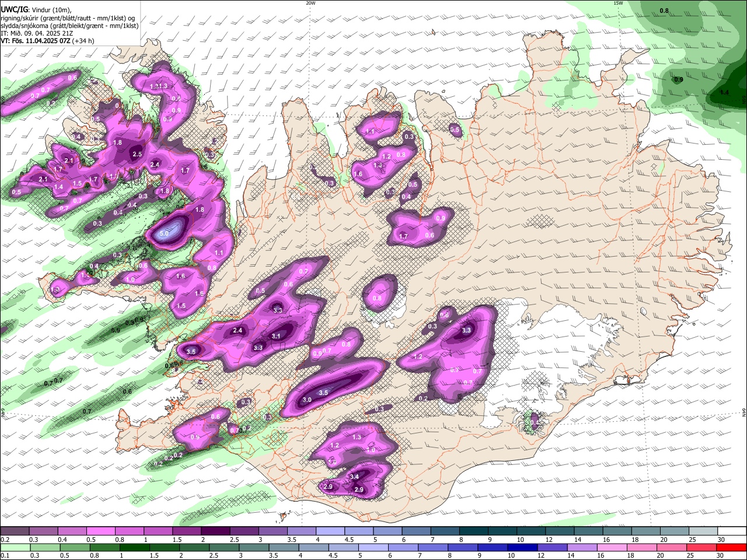Image resolution: width=747 pixels, height=560 pixels.
Task: Click the dark teal 8 swatch, upper legend scale
Action: (474, 531)
